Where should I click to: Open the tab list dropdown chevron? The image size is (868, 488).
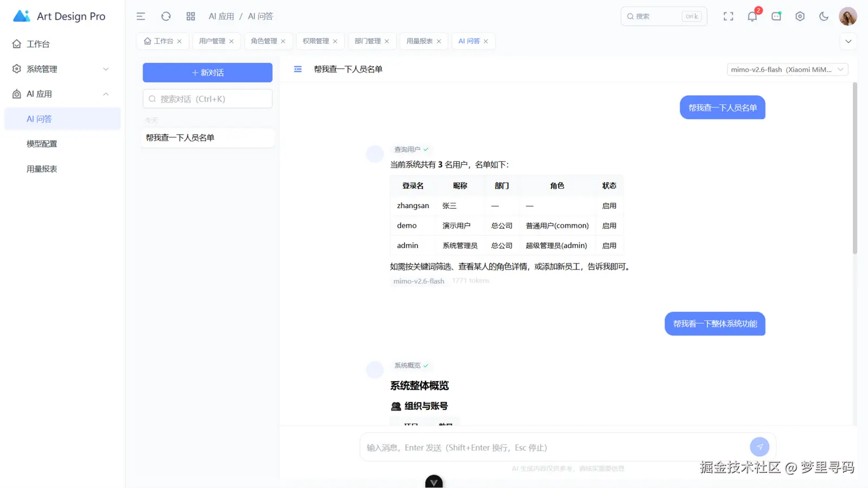(848, 41)
